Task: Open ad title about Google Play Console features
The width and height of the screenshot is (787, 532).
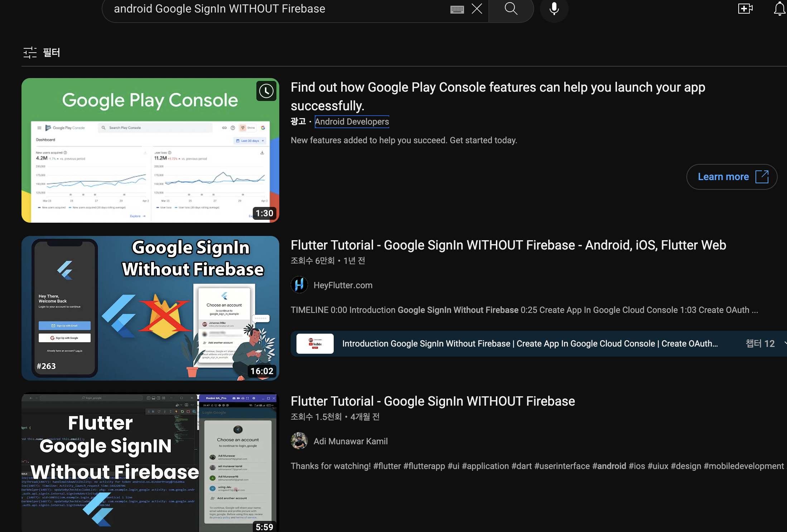Action: (498, 96)
